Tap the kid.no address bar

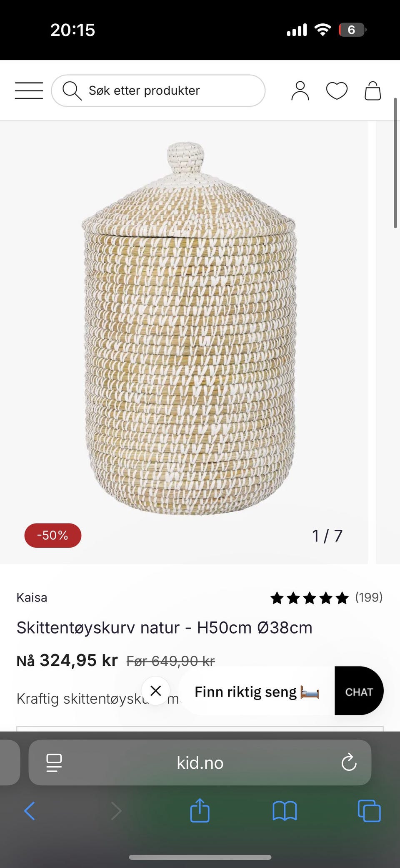(x=200, y=763)
